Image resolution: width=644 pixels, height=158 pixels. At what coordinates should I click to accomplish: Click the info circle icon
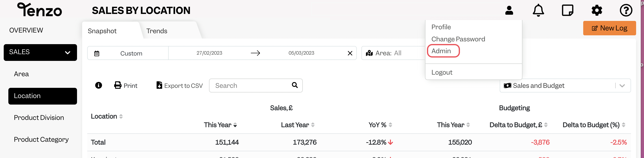99,85
